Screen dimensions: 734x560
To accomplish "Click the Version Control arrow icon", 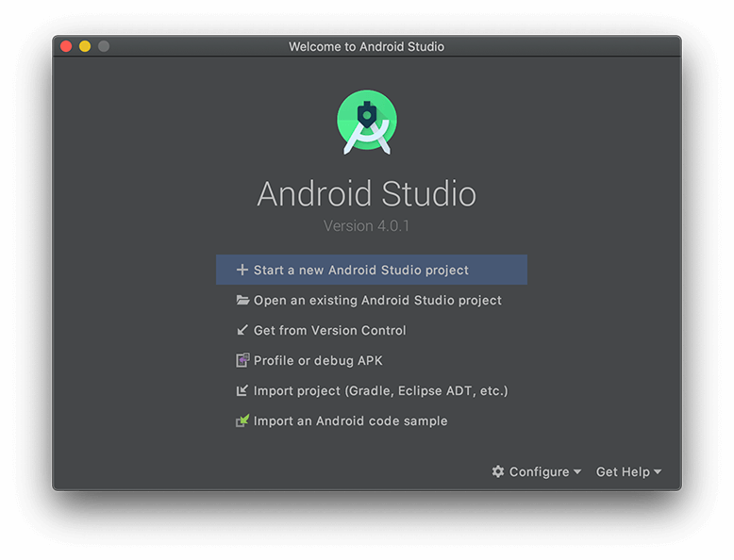I will (242, 330).
